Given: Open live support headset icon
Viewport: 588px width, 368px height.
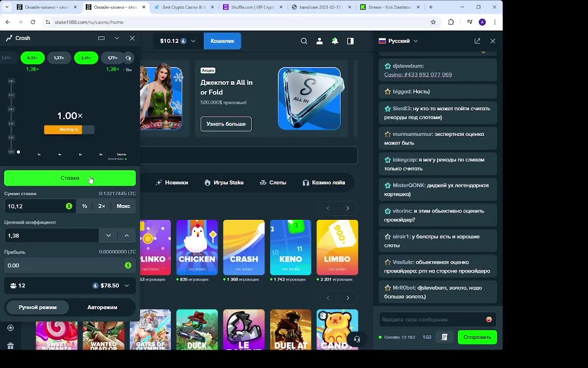Looking at the screenshot, I should pos(357,339).
